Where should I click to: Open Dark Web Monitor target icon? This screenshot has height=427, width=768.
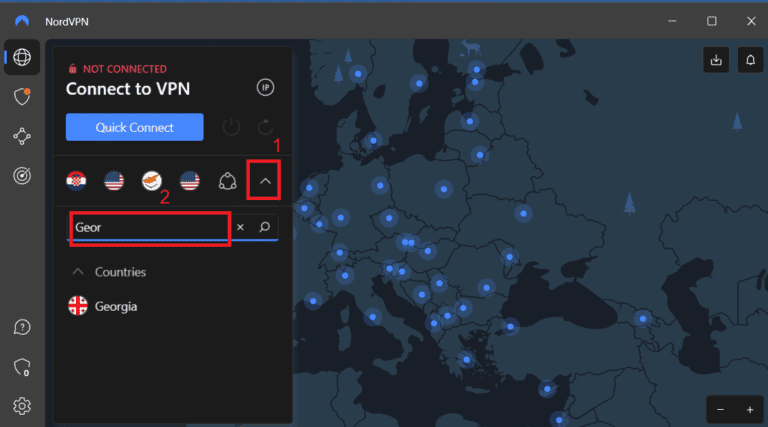point(22,175)
